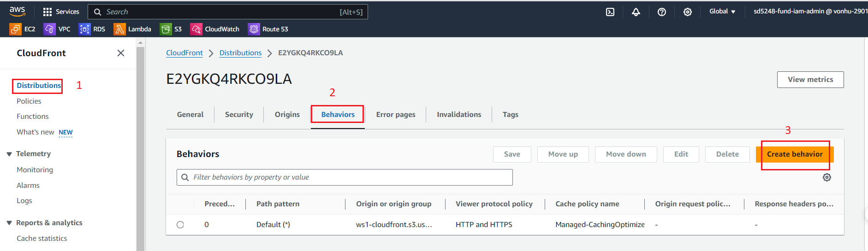Open the EC2 service shortcut icon
The height and width of the screenshot is (251, 868).
pos(15,29)
